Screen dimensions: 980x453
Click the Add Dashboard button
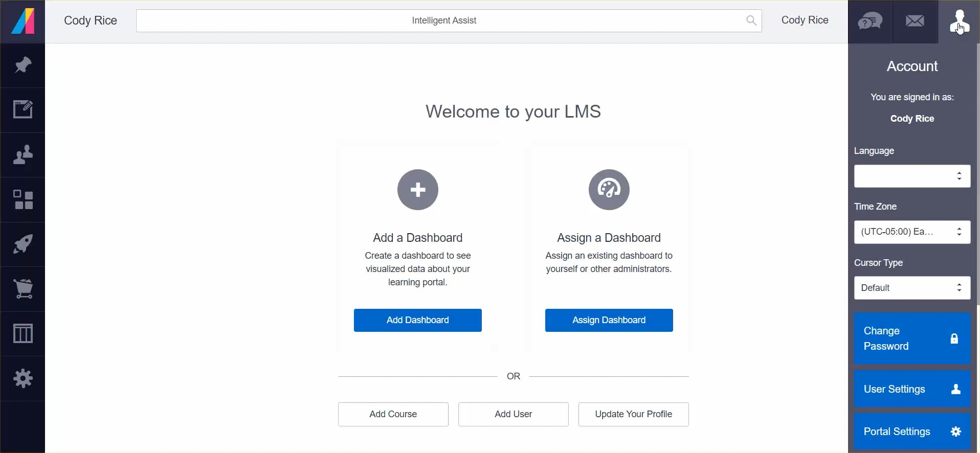point(417,320)
